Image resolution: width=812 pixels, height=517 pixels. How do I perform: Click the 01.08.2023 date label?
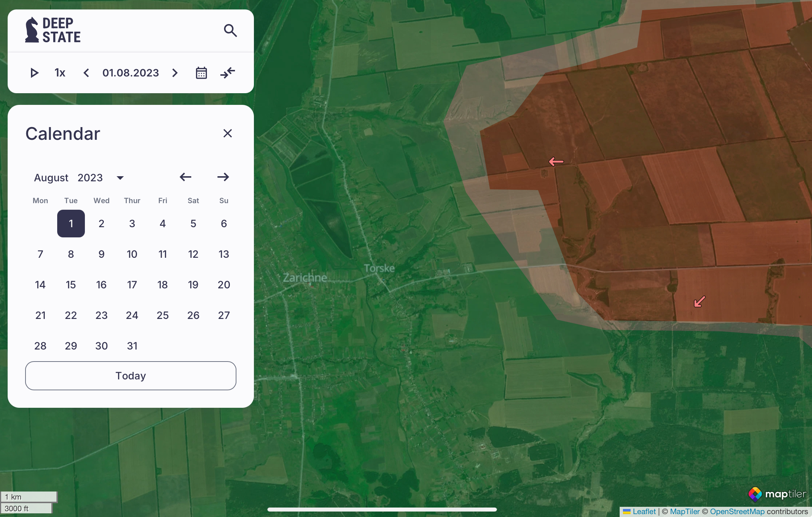pyautogui.click(x=130, y=73)
